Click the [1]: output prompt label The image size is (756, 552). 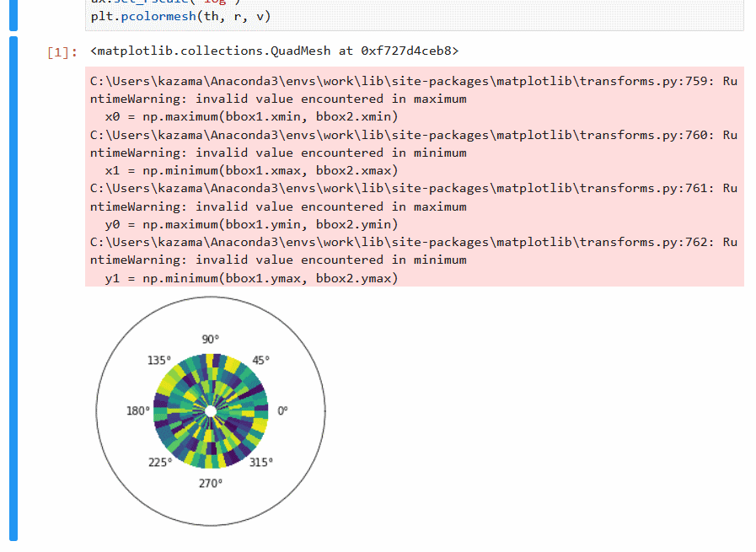click(61, 52)
